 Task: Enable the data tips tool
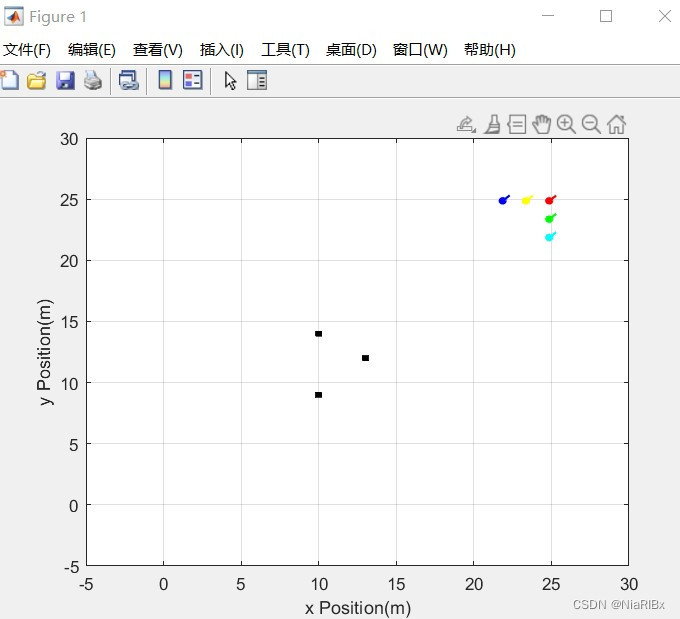click(x=517, y=124)
